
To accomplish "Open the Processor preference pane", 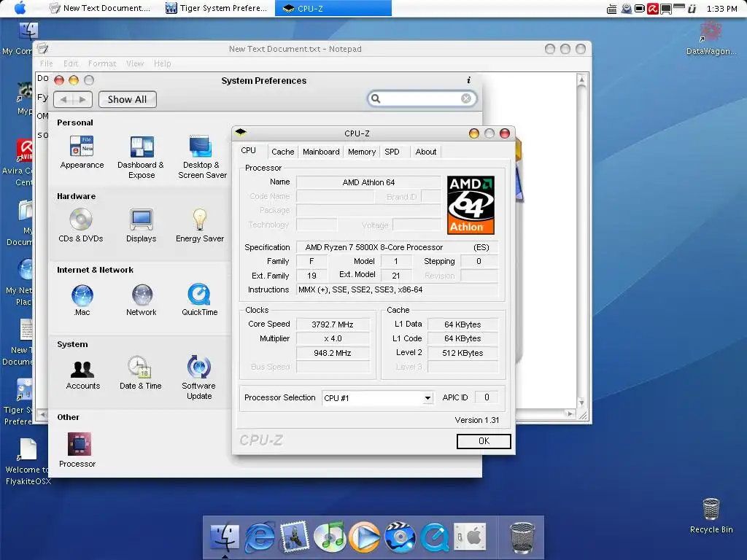I will click(77, 450).
